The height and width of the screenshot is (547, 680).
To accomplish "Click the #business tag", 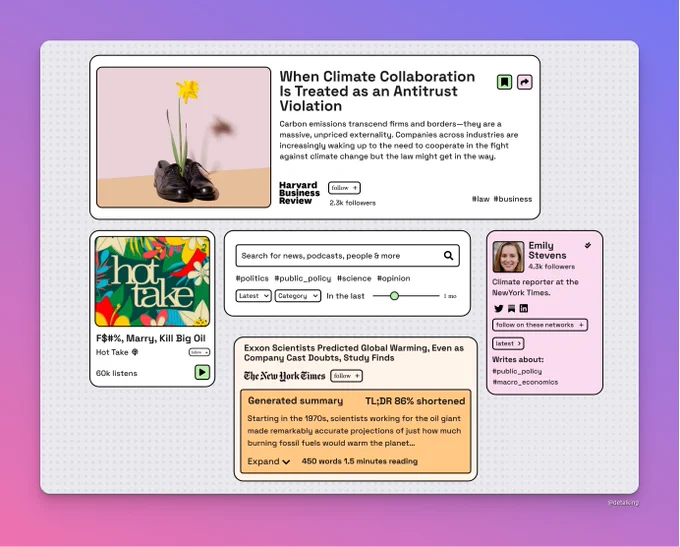I will click(x=513, y=199).
